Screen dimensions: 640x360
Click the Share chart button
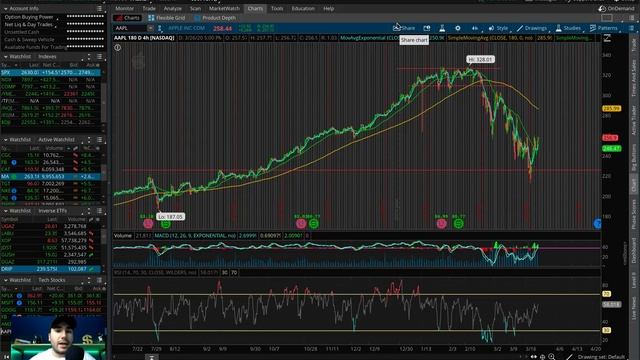(x=404, y=28)
